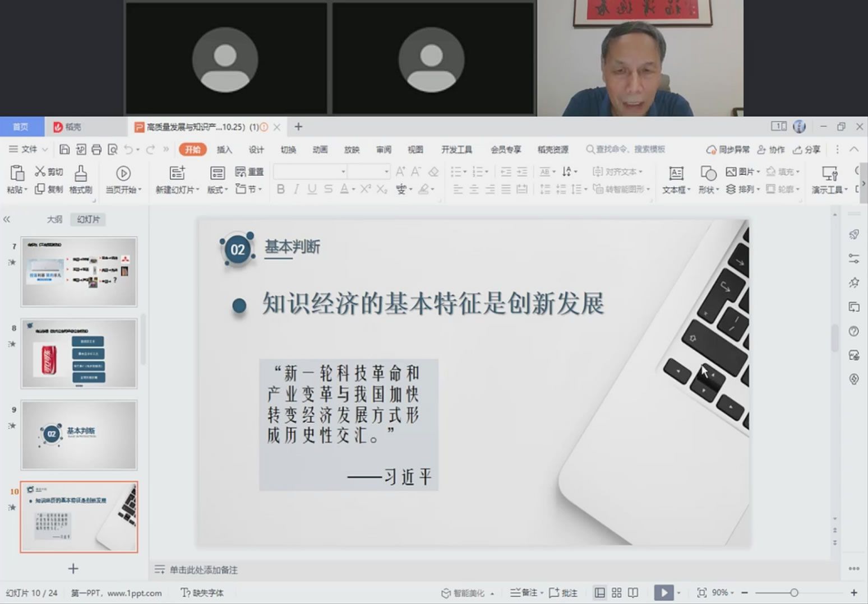
Task: Click the Print icon in quick access bar
Action: point(96,150)
